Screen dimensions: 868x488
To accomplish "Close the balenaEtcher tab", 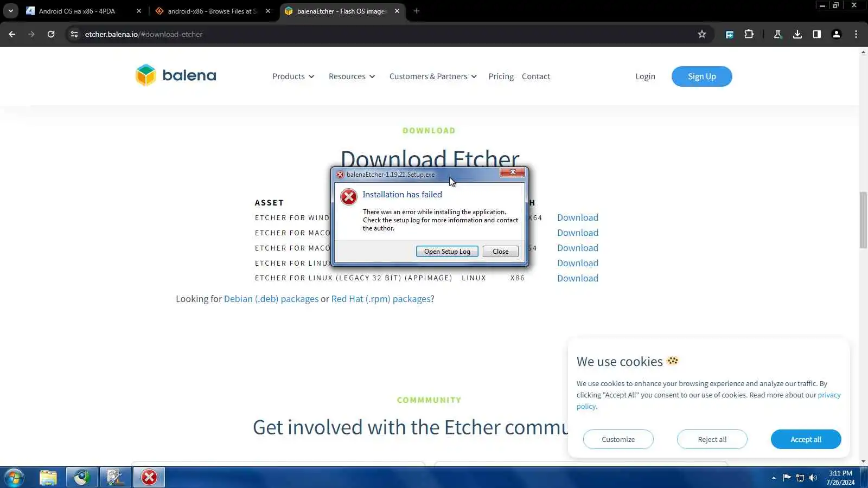I will pos(397,11).
